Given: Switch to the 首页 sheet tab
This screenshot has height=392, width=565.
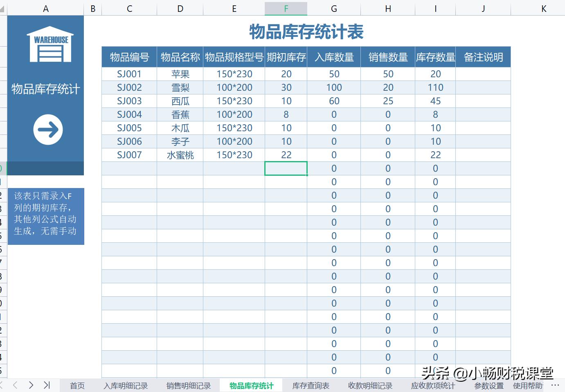Looking at the screenshot, I should 77,385.
